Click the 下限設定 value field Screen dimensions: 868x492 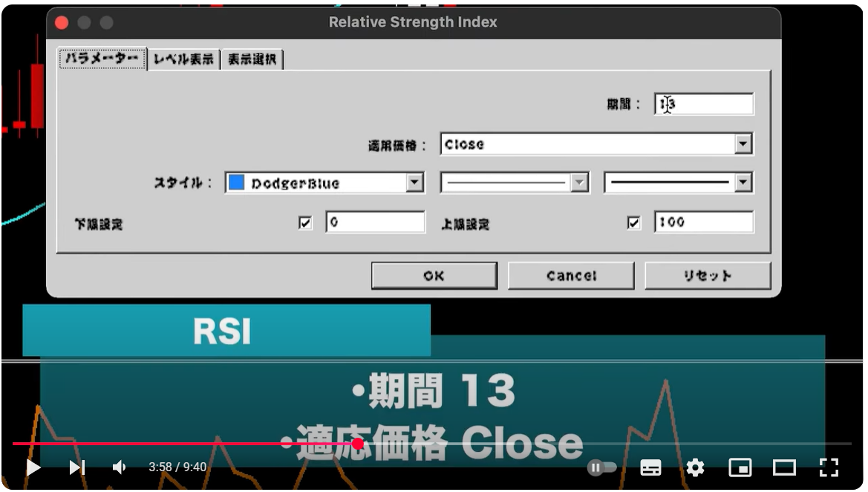click(x=375, y=222)
